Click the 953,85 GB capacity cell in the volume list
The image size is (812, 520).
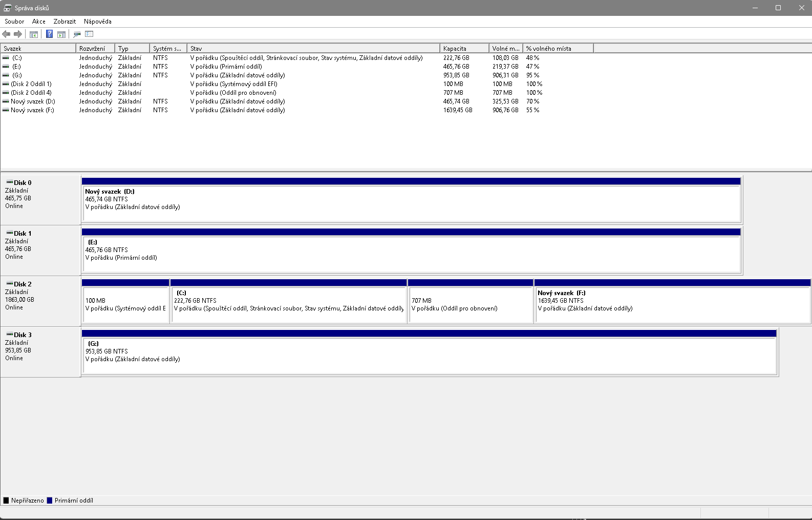tap(456, 75)
